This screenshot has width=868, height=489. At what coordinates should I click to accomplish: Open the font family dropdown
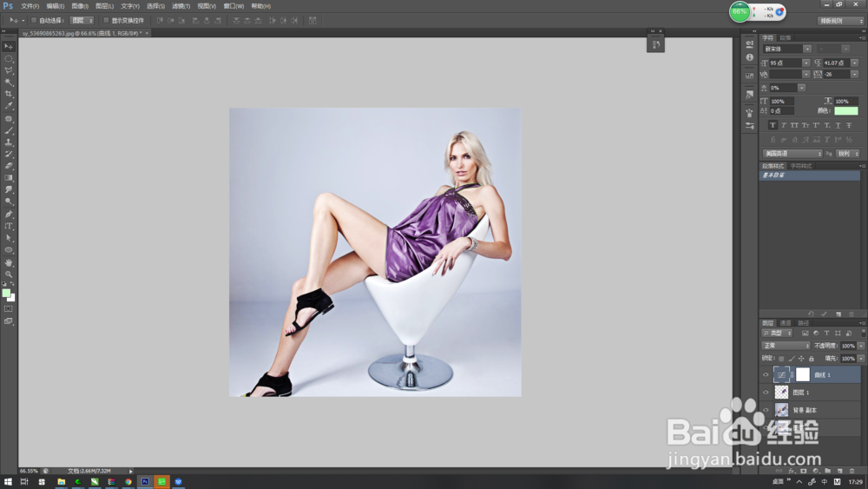[x=807, y=50]
